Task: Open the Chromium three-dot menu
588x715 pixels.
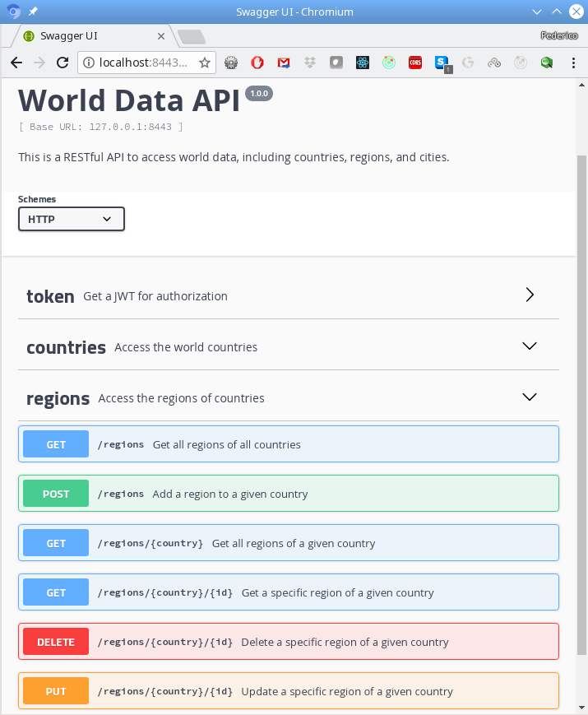Action: (573, 63)
